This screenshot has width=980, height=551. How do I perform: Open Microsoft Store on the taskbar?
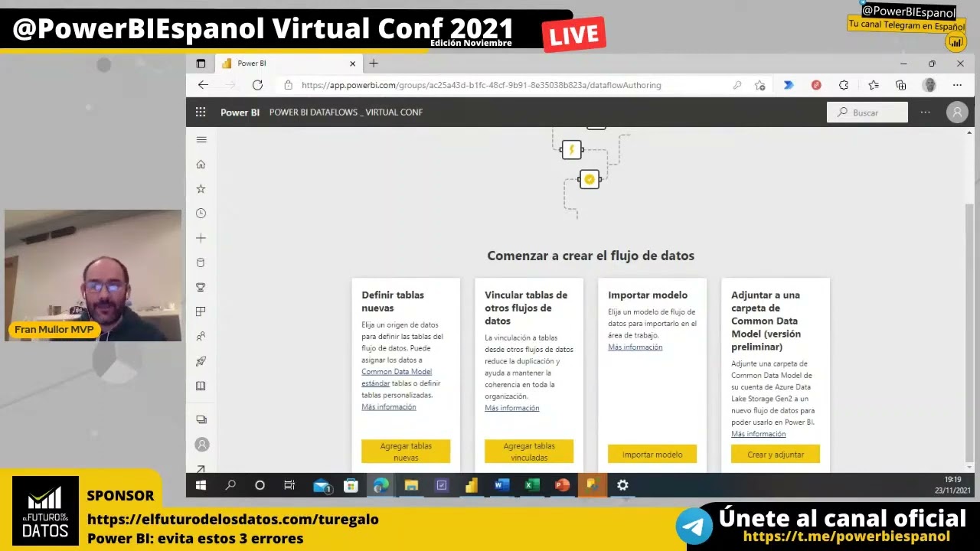click(351, 485)
